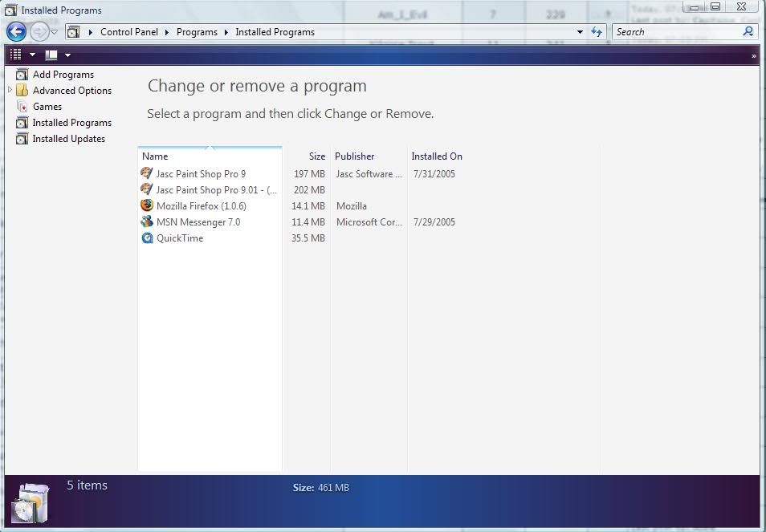766x532 pixels.
Task: Click the Installed Programs breadcrumb
Action: [275, 32]
